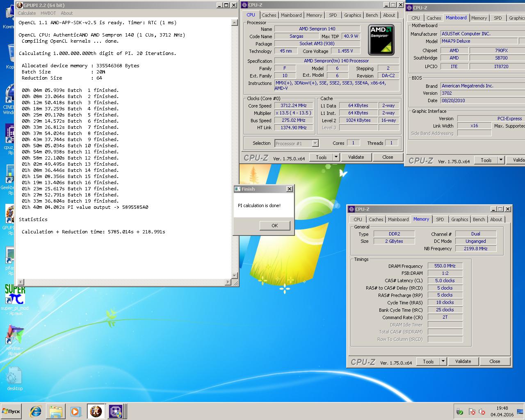
Task: Open Bench tab in CPU window
Action: coord(372,15)
